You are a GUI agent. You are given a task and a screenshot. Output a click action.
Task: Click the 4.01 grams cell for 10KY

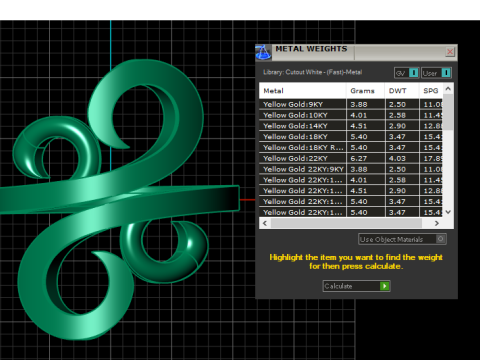(365, 115)
